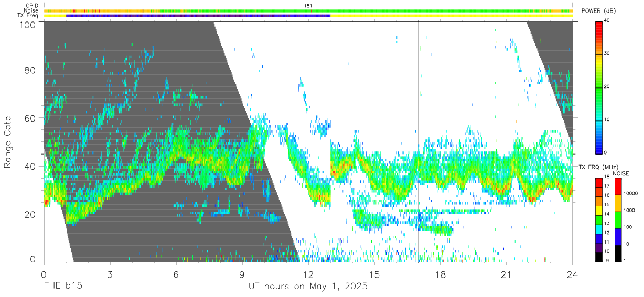Click the 12 tick on UT hours axis
644x297 pixels.
click(308, 274)
